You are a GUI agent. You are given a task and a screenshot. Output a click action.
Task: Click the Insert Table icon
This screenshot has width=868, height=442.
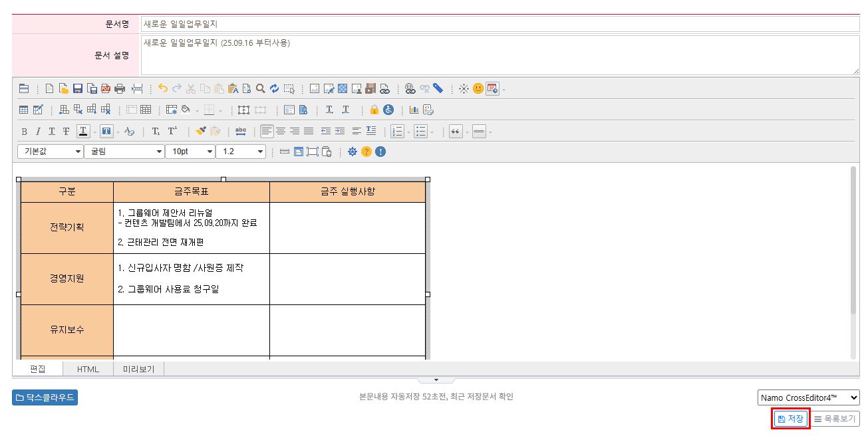[x=24, y=110]
